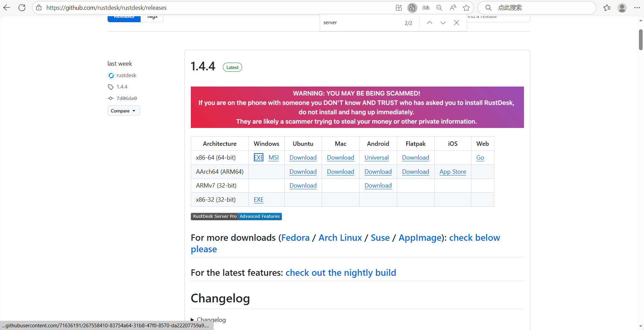Click the address bar URL
Viewport: 644px width, 330px height.
point(107,8)
